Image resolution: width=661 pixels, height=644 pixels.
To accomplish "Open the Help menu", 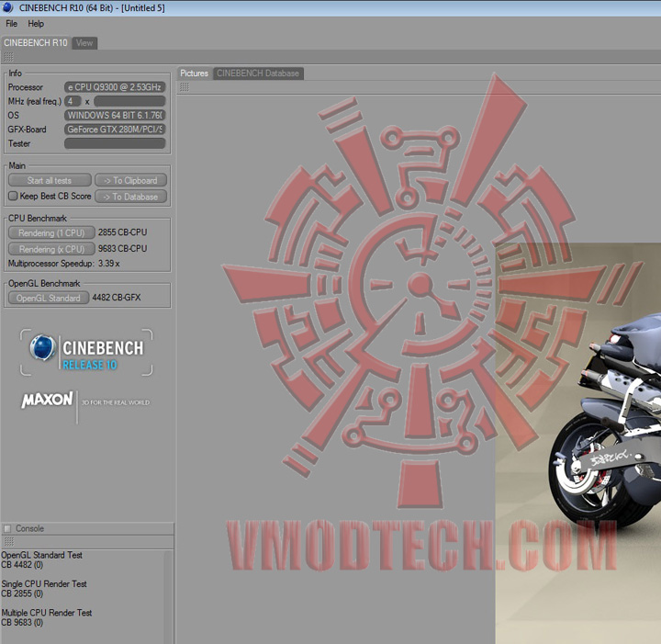I will point(36,24).
